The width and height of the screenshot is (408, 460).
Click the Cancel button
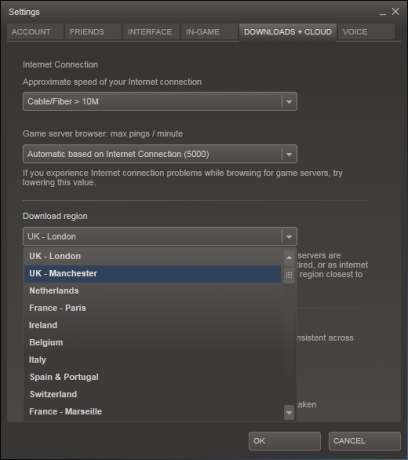(x=365, y=441)
